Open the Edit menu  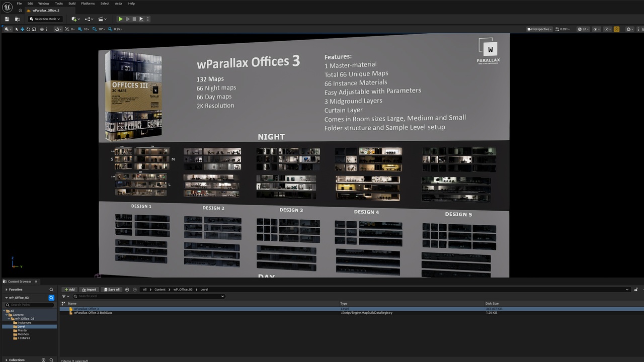click(x=30, y=4)
